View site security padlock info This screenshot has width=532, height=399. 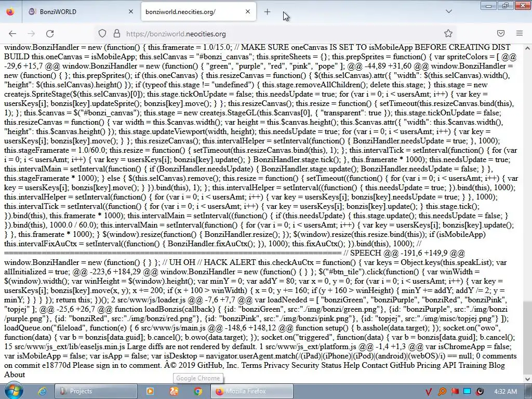pos(117,34)
